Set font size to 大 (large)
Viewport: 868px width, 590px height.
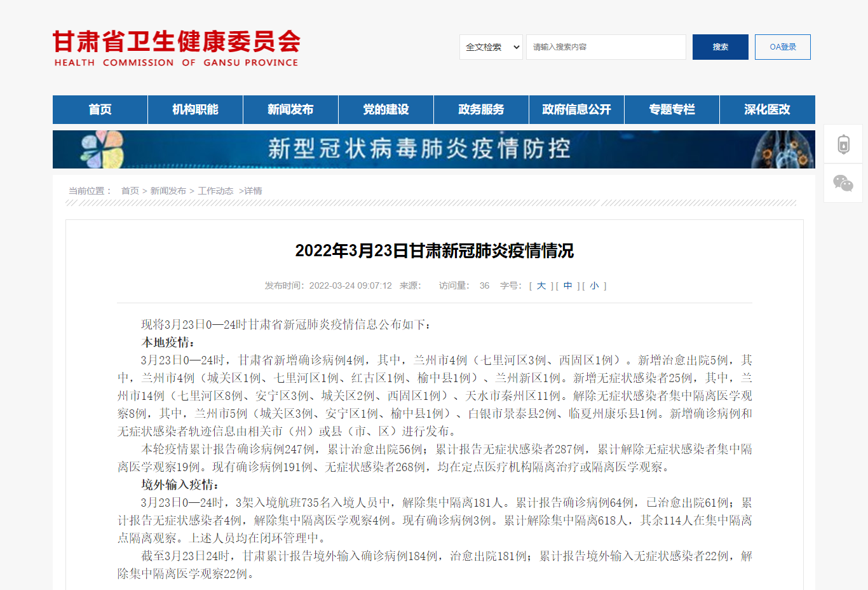(x=541, y=286)
